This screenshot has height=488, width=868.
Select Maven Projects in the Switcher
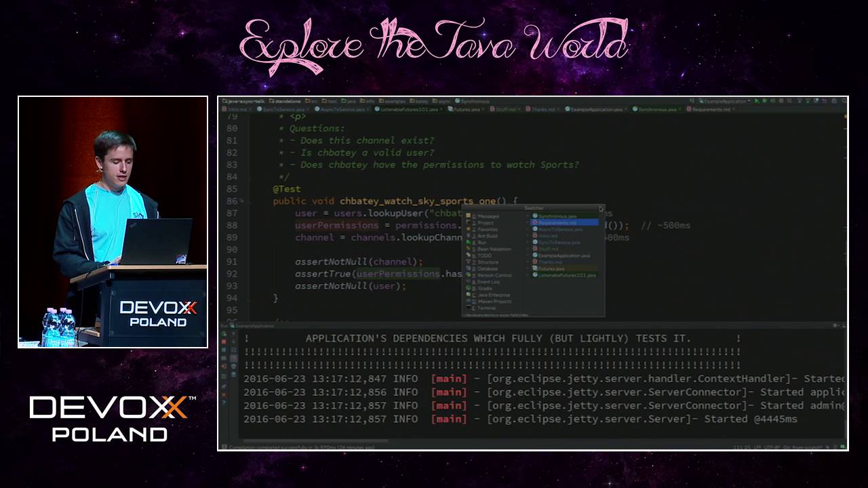(x=490, y=302)
